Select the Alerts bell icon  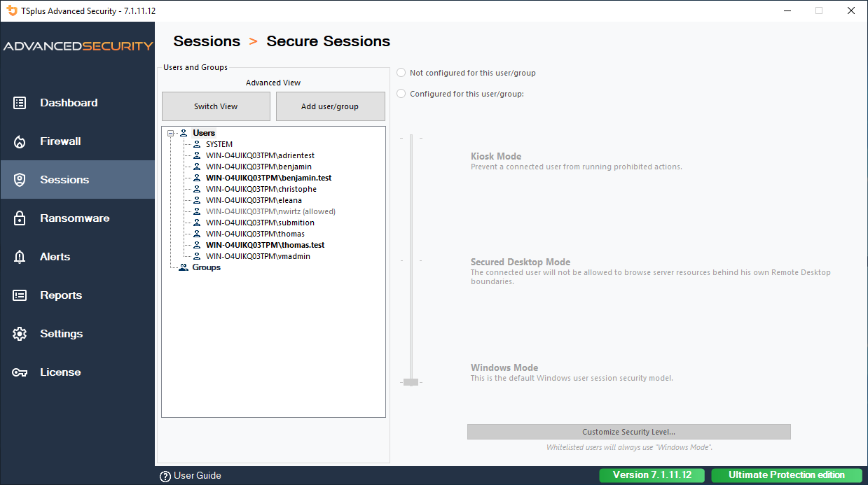point(19,256)
